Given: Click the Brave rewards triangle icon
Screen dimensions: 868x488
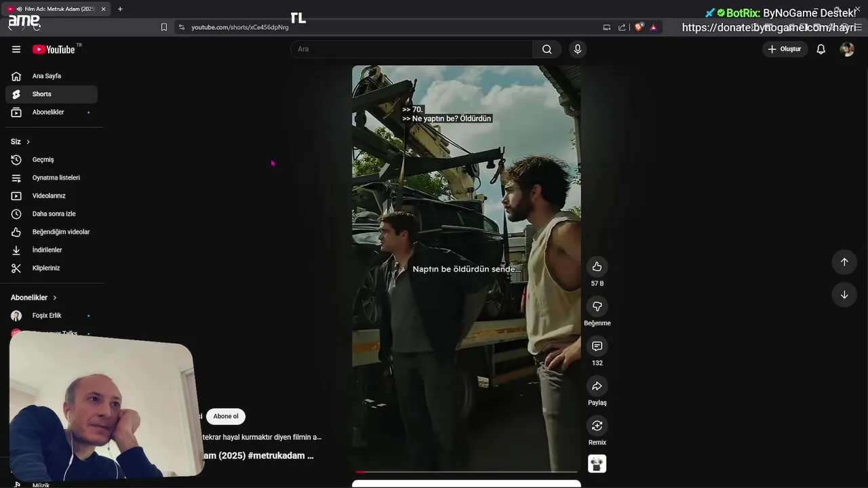Looking at the screenshot, I should tap(653, 27).
